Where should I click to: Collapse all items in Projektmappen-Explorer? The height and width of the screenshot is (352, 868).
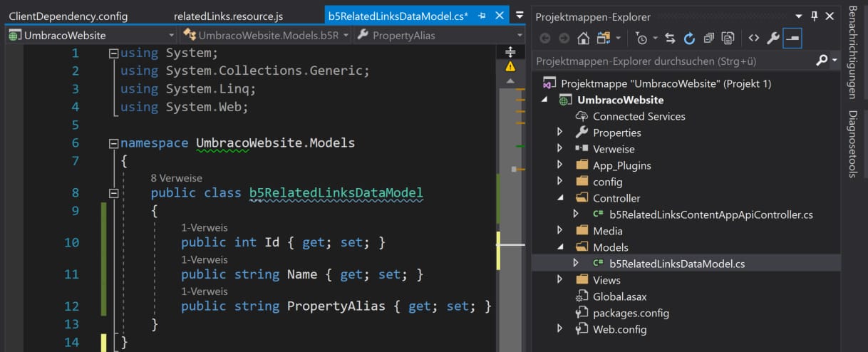[x=708, y=38]
